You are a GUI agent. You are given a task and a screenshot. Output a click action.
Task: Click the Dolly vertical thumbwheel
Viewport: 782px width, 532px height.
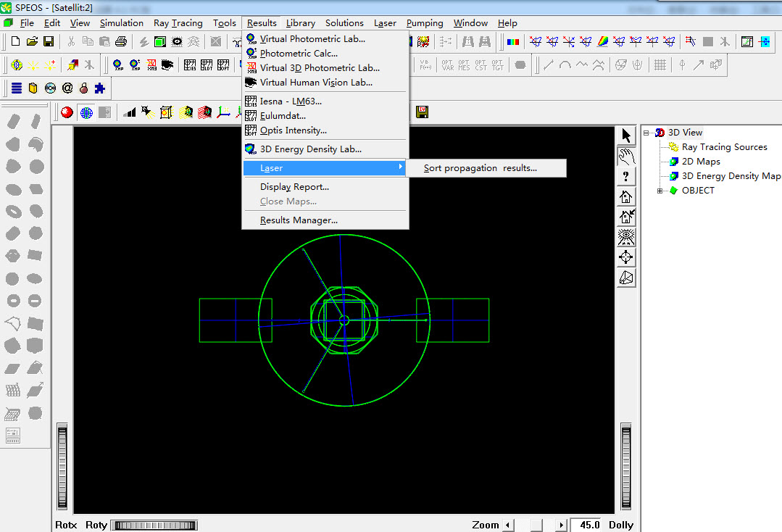point(626,466)
